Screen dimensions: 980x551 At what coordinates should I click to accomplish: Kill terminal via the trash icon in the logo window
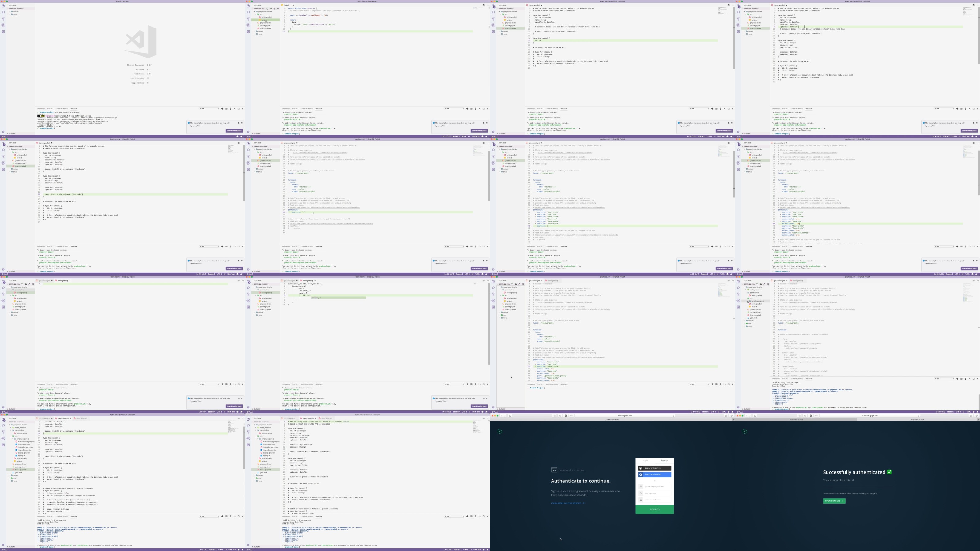point(230,109)
